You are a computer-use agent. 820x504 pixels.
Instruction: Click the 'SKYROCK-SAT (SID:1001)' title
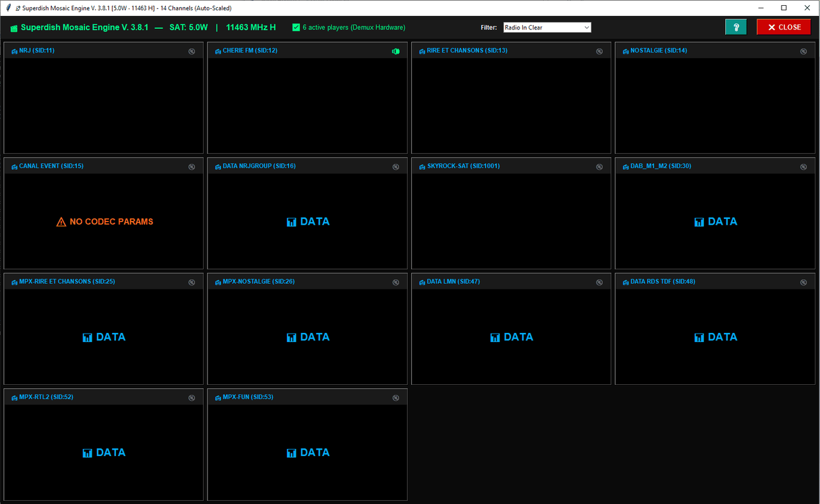pyautogui.click(x=463, y=167)
